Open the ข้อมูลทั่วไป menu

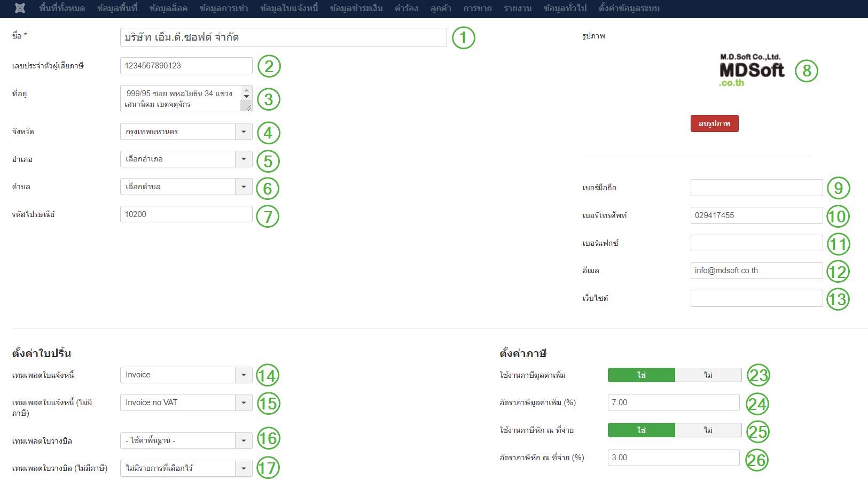565,8
